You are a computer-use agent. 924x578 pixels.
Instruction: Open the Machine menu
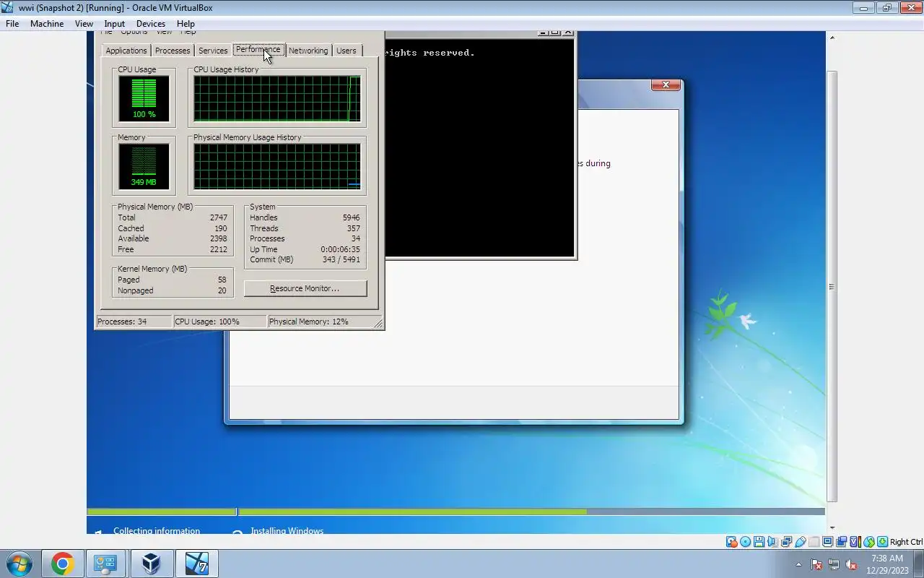[47, 23]
